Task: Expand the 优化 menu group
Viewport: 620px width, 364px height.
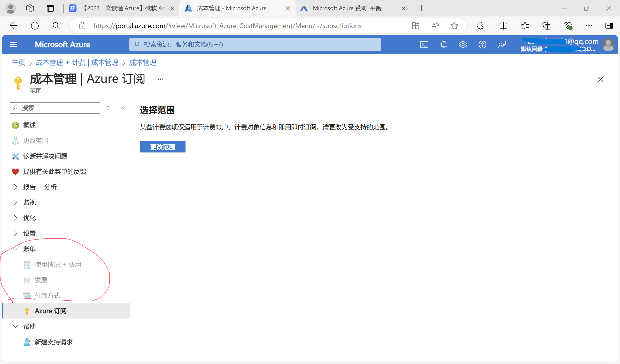Action: (24, 218)
